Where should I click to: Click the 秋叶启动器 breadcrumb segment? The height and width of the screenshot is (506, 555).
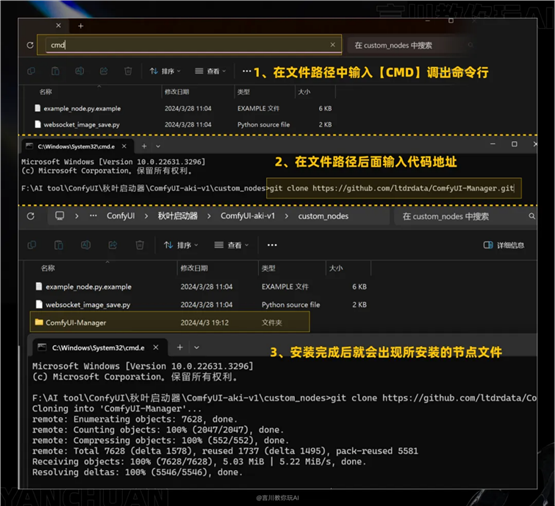click(178, 216)
